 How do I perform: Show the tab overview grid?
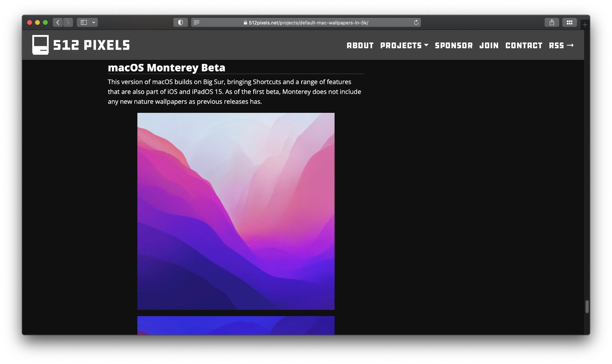coord(569,22)
